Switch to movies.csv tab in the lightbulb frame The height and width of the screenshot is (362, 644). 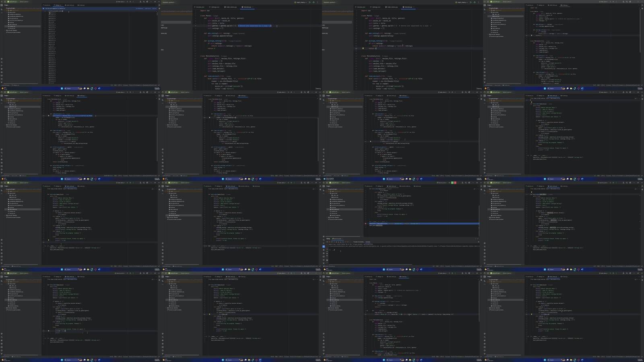(x=361, y=7)
